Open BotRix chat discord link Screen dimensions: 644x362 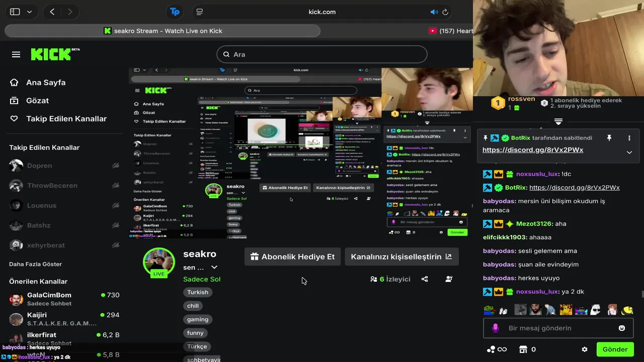(x=575, y=188)
